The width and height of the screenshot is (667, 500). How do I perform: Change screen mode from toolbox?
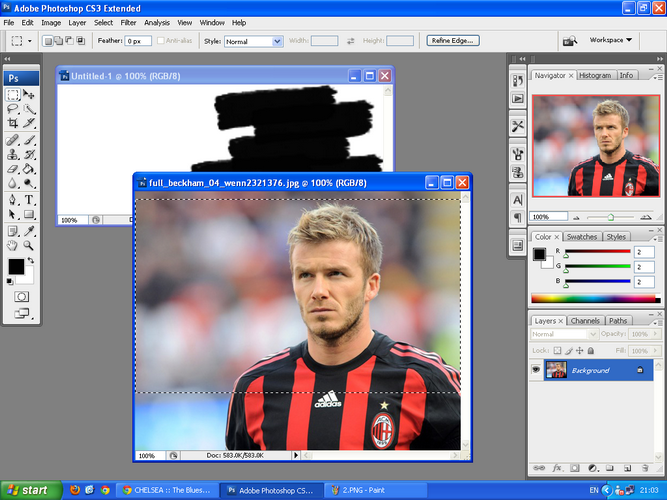coord(22,314)
